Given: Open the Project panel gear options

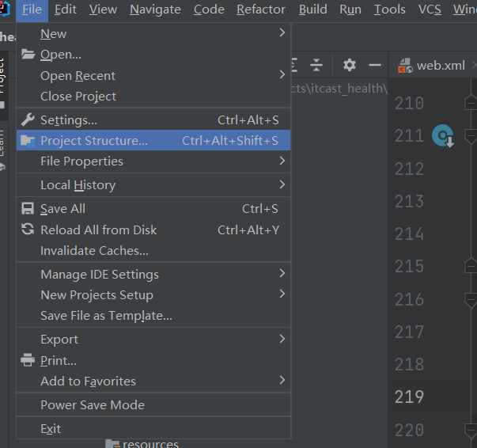Looking at the screenshot, I should [350, 65].
